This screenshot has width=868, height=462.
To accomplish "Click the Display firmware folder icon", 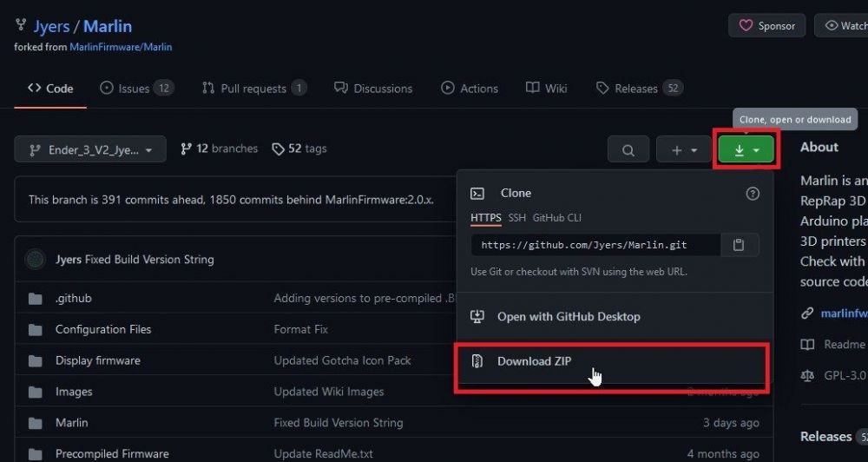I will pos(36,361).
